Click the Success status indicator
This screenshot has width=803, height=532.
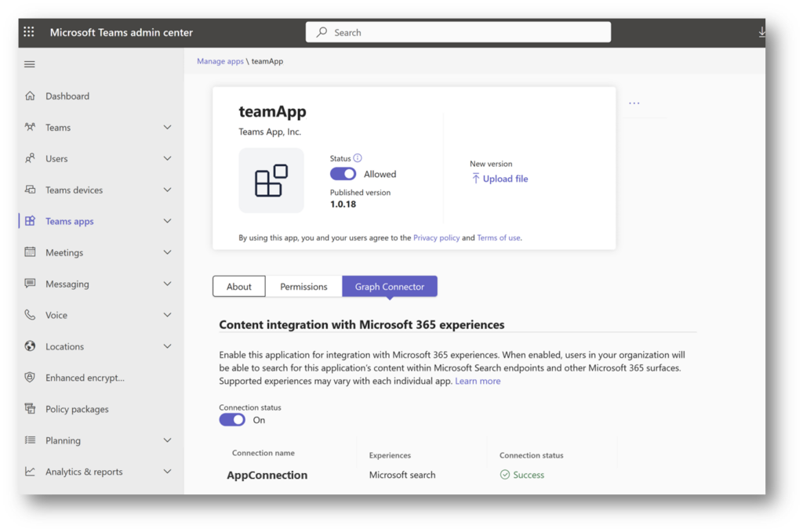coord(522,475)
